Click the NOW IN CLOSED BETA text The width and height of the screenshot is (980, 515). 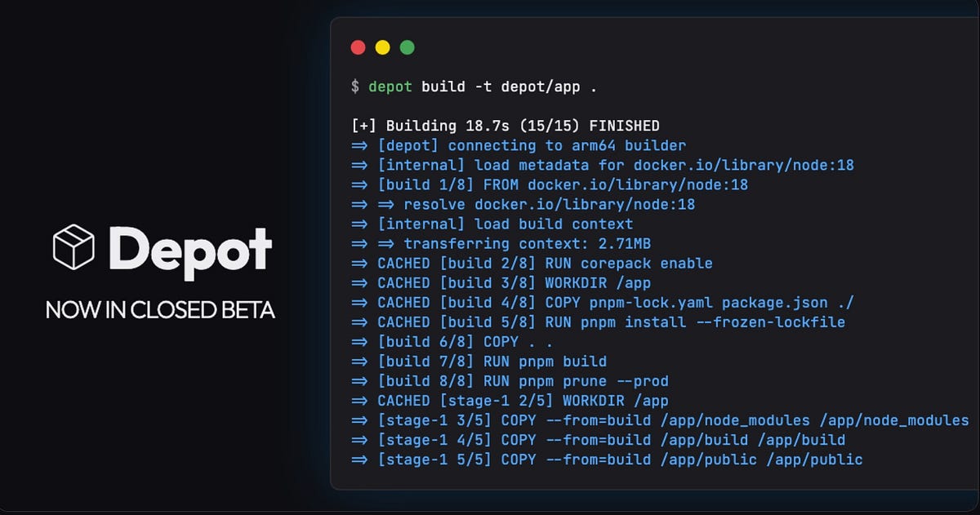tap(160, 310)
